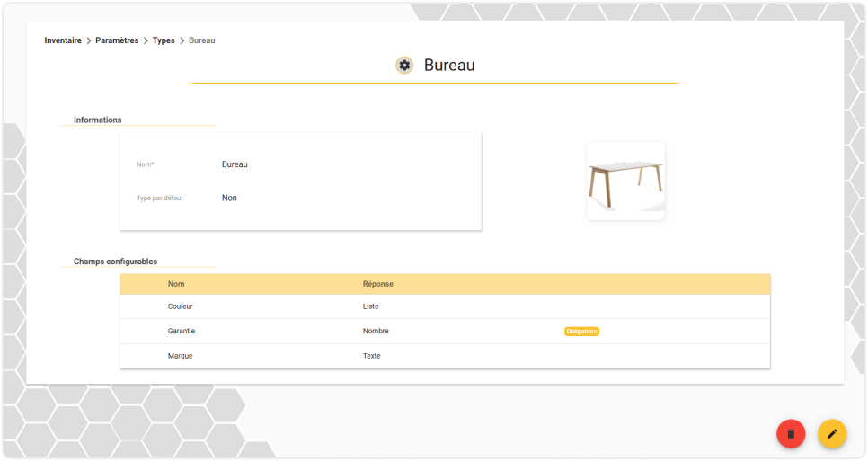Click the Nombre response value
Viewport: 868px width, 461px height.
(376, 331)
